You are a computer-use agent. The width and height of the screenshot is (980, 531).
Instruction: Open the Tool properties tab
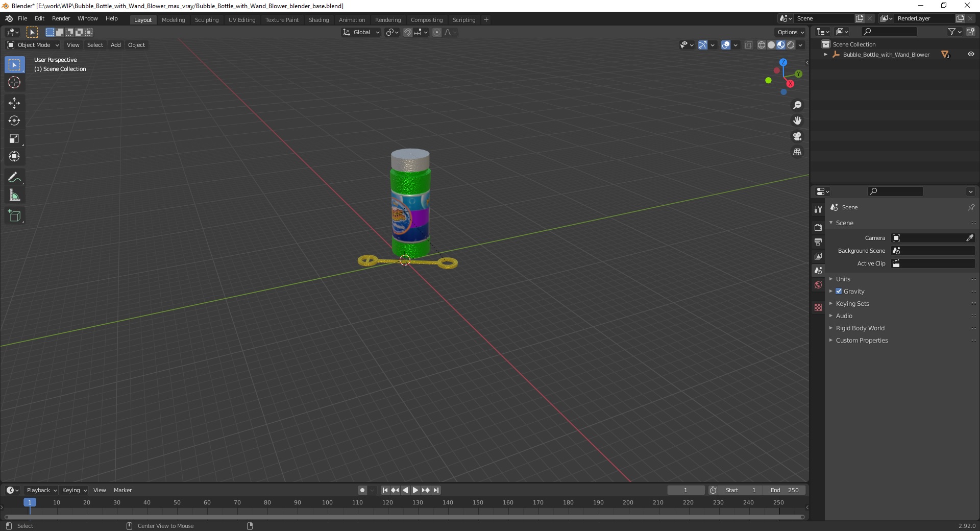tap(818, 209)
